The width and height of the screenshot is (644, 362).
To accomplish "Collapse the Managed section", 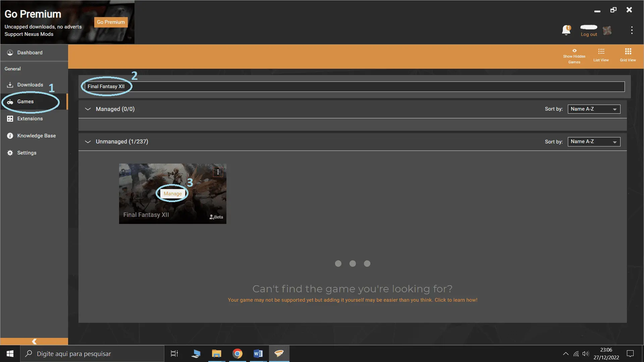I will pyautogui.click(x=88, y=109).
